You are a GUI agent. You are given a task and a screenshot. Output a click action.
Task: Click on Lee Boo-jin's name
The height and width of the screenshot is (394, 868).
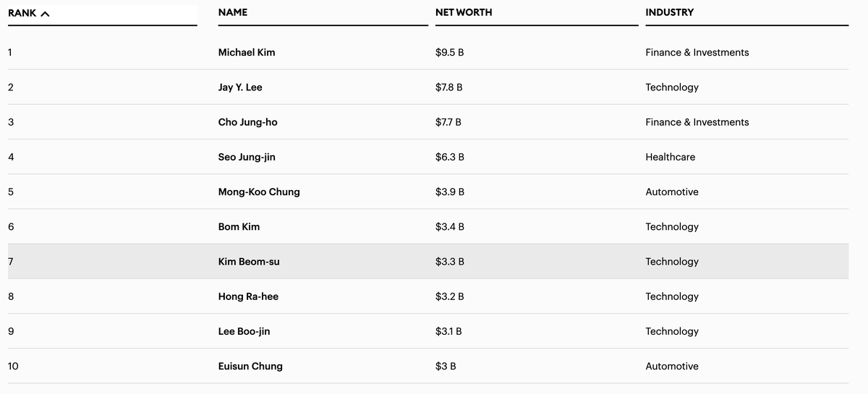click(244, 331)
